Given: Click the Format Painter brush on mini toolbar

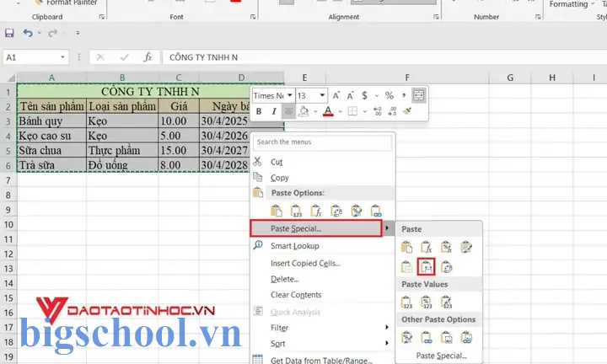Looking at the screenshot, I should [x=407, y=111].
